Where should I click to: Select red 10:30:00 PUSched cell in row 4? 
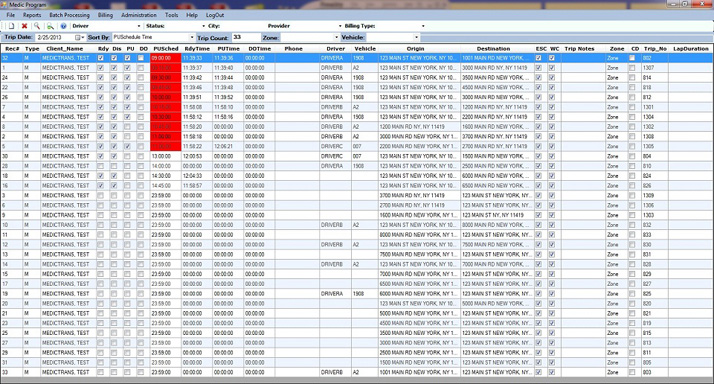point(166,117)
